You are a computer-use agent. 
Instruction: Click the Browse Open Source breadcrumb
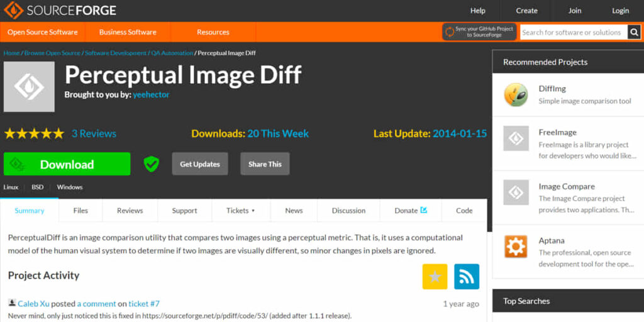point(52,53)
